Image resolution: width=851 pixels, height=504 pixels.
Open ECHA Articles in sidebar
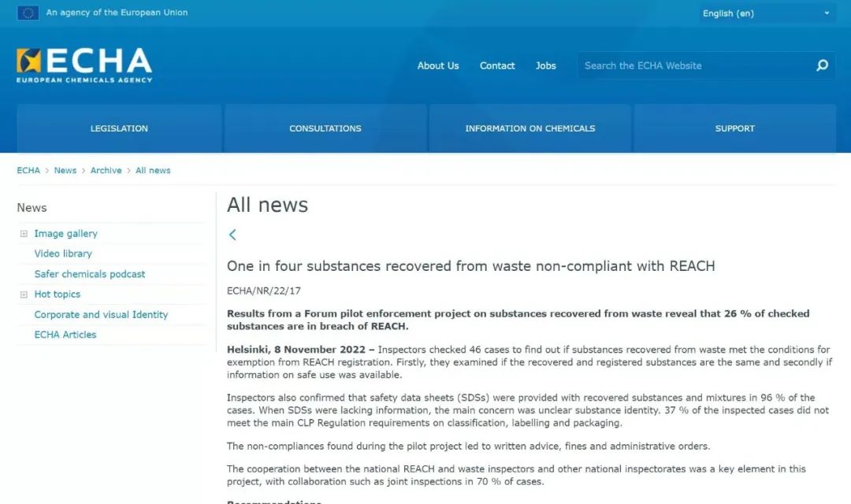65,335
